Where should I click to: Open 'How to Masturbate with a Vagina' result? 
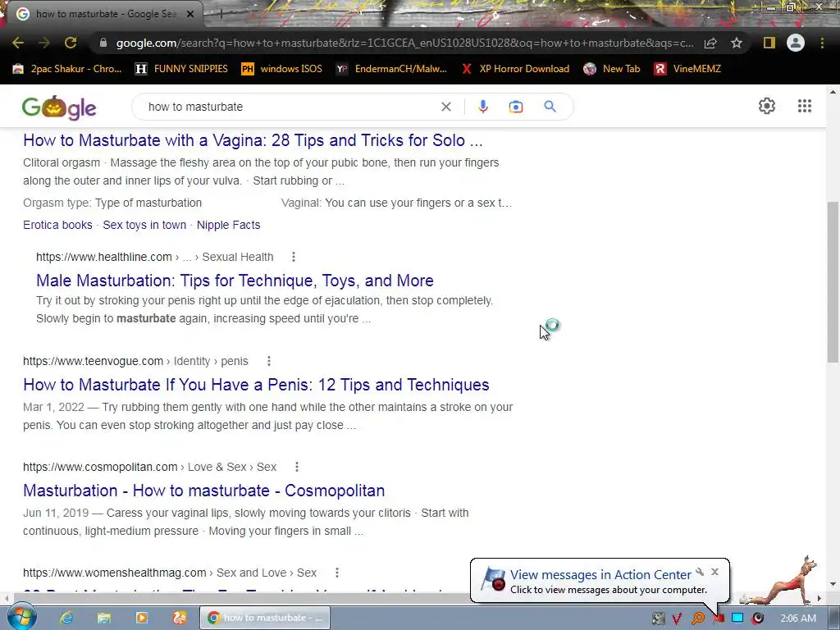[253, 140]
